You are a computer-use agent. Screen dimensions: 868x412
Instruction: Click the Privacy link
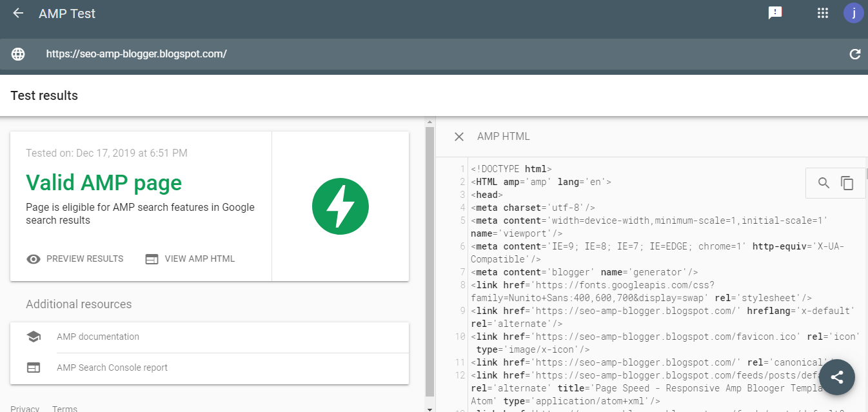(25, 408)
